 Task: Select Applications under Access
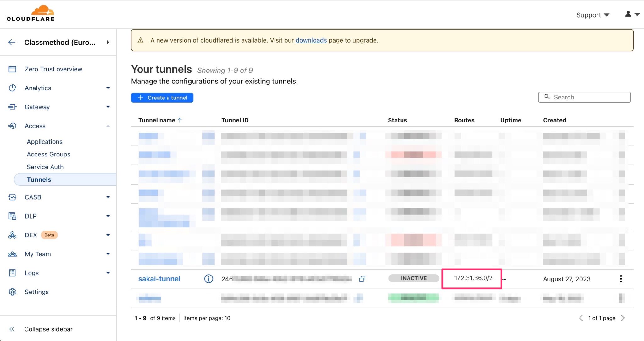point(44,141)
